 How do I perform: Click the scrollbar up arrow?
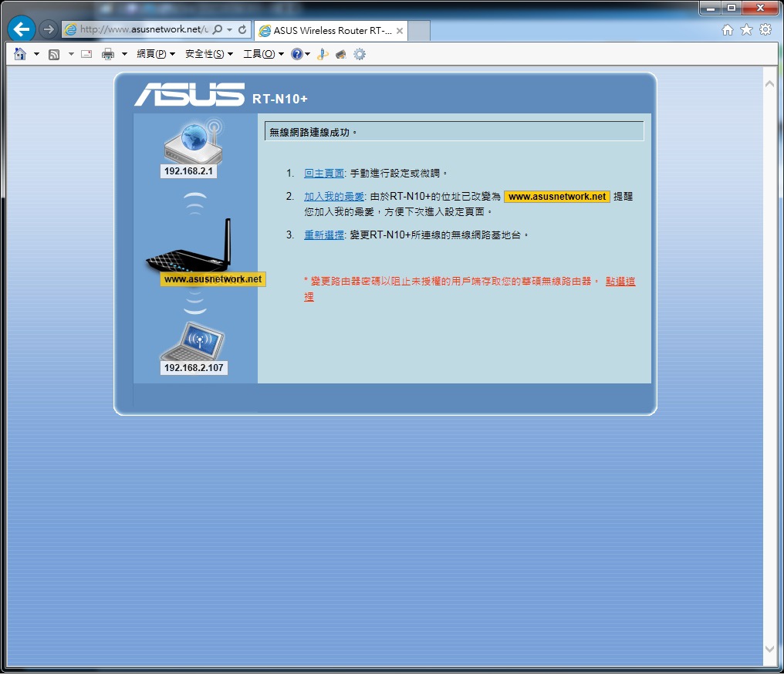(x=770, y=84)
